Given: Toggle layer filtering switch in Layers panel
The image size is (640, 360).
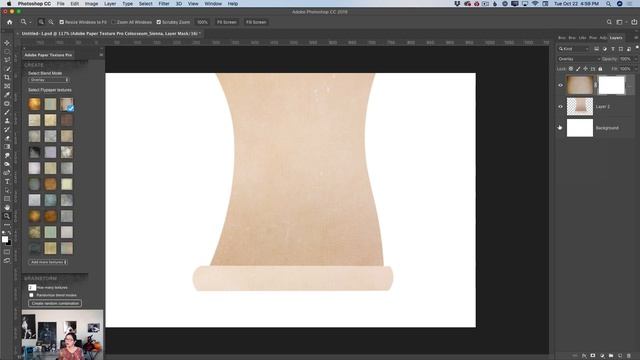Looking at the screenshot, I should tap(637, 48).
